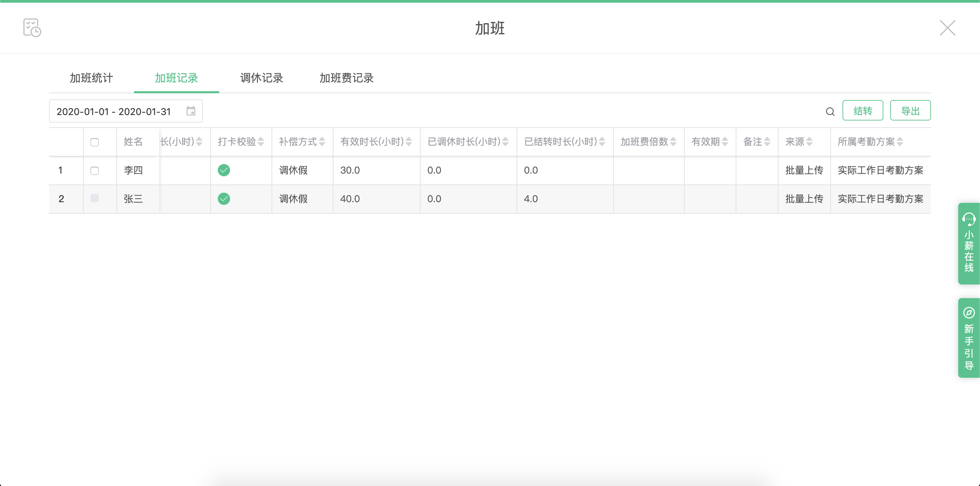Image resolution: width=980 pixels, height=486 pixels.
Task: Sort by 打卡校验 column
Action: point(261,142)
